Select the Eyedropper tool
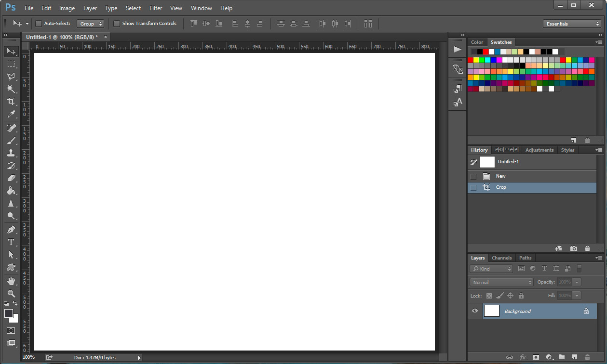Image resolution: width=607 pixels, height=364 pixels. 11,114
